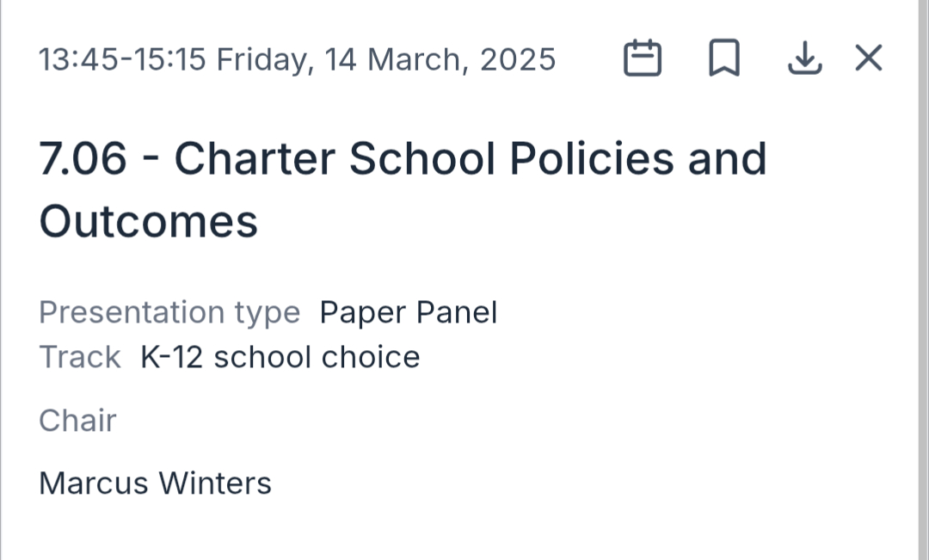Open chair Marcus Winters' profile
929x560 pixels.
click(155, 483)
